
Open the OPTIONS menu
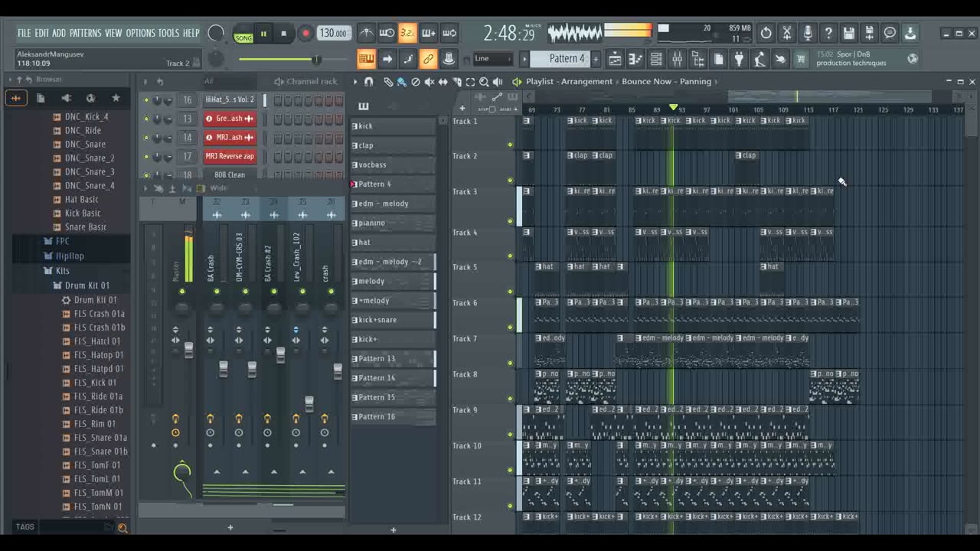[140, 33]
